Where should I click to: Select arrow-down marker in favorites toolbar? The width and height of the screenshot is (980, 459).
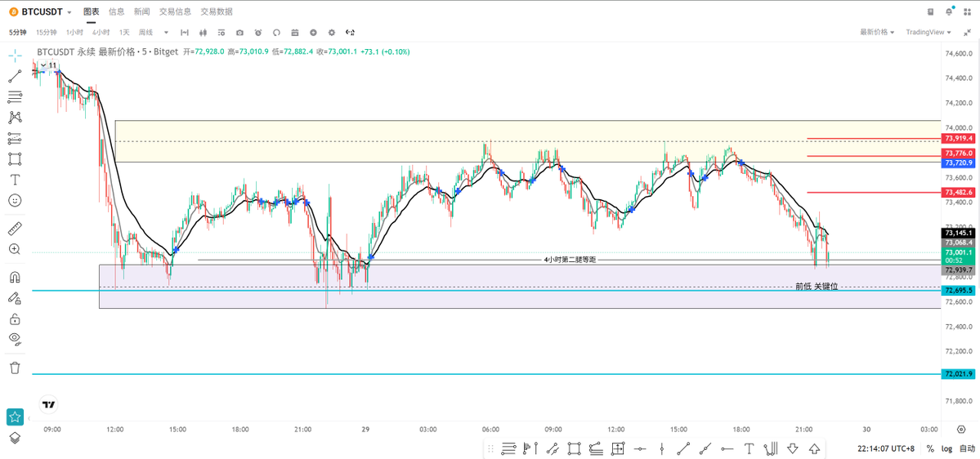coord(793,448)
